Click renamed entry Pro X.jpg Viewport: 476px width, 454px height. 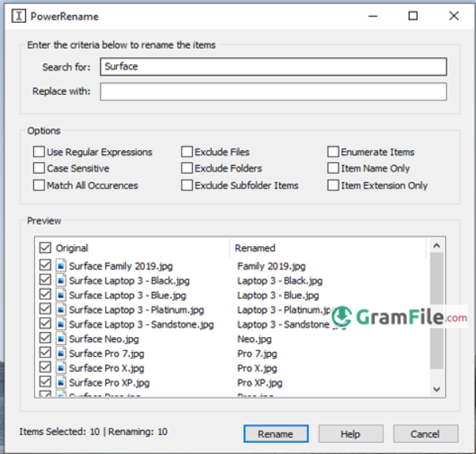[x=257, y=368]
